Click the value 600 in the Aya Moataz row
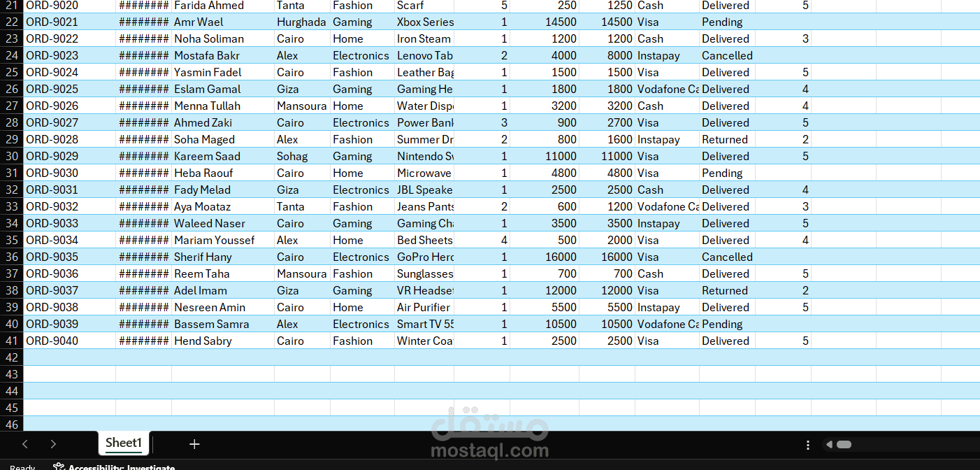 point(545,206)
